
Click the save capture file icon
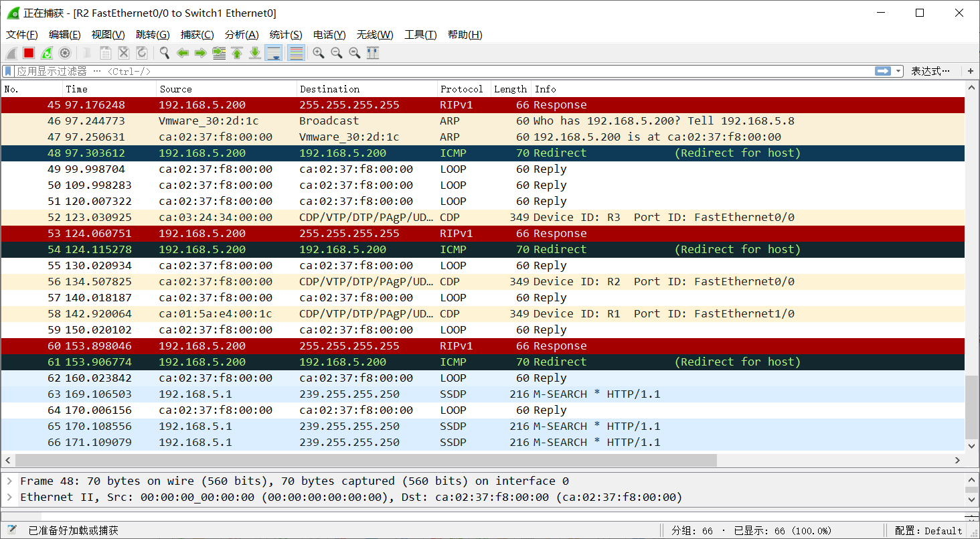(106, 53)
